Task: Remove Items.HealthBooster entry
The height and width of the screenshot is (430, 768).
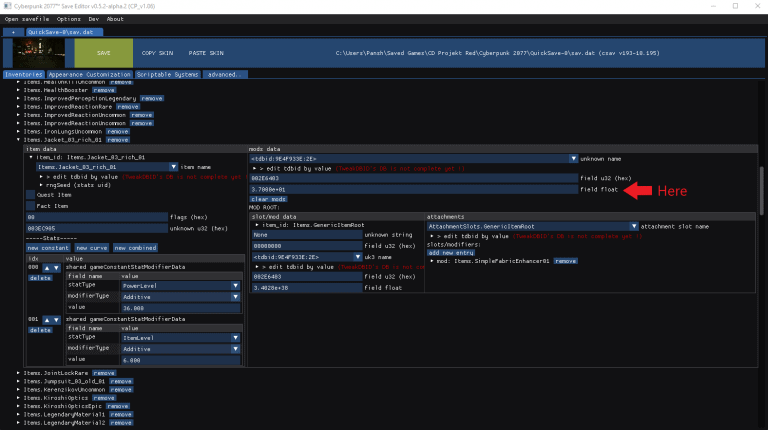Action: click(x=104, y=90)
